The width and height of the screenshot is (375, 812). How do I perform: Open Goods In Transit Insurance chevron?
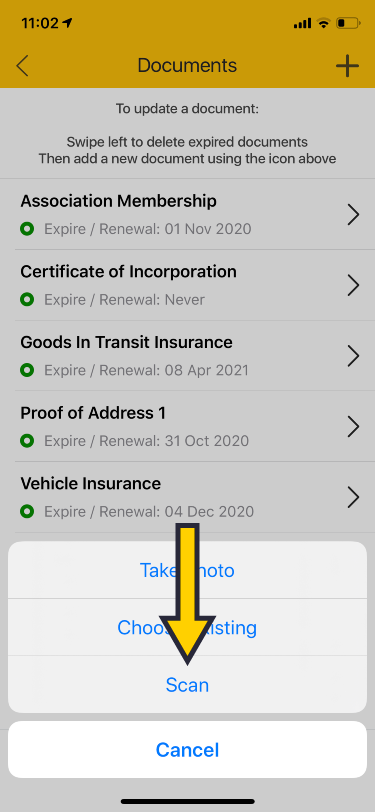[x=353, y=356]
